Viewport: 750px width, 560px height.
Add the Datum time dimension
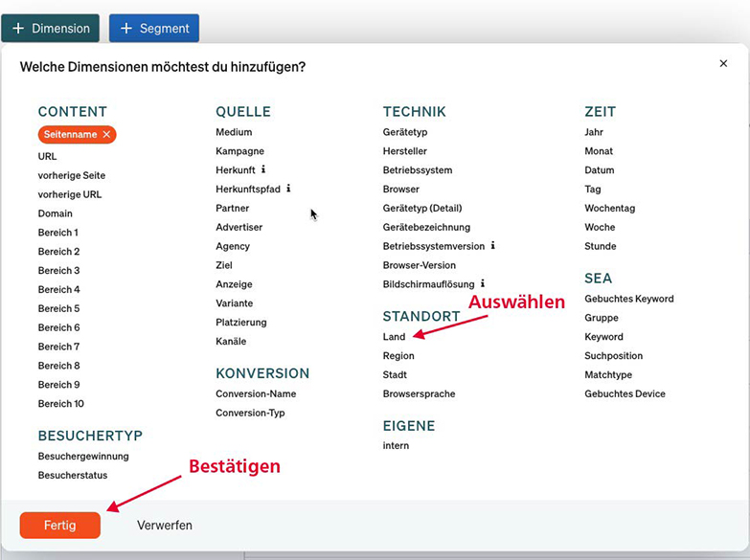(x=600, y=170)
